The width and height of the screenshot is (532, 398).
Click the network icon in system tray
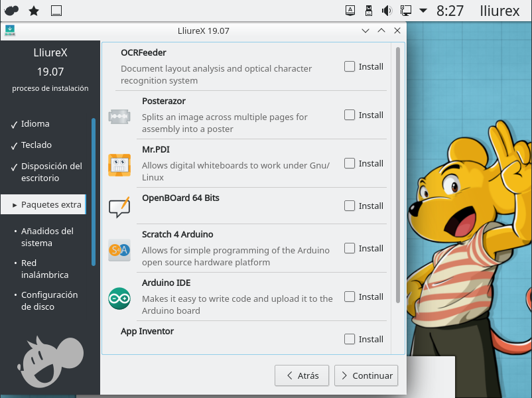[406, 11]
